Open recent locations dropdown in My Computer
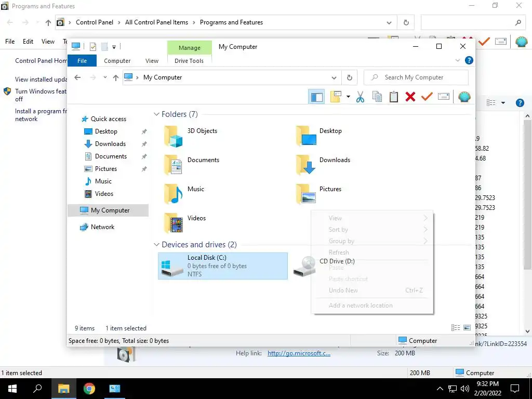The width and height of the screenshot is (532, 399). click(105, 77)
